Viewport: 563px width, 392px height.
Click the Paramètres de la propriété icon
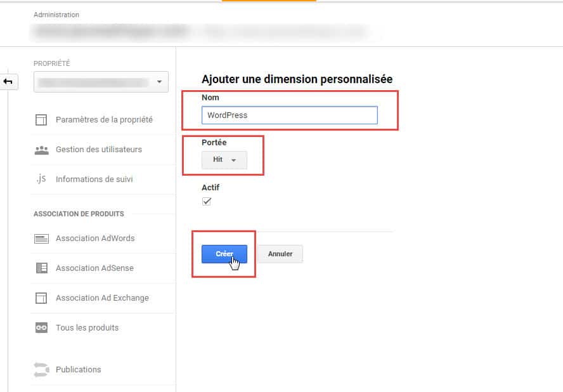click(x=41, y=120)
